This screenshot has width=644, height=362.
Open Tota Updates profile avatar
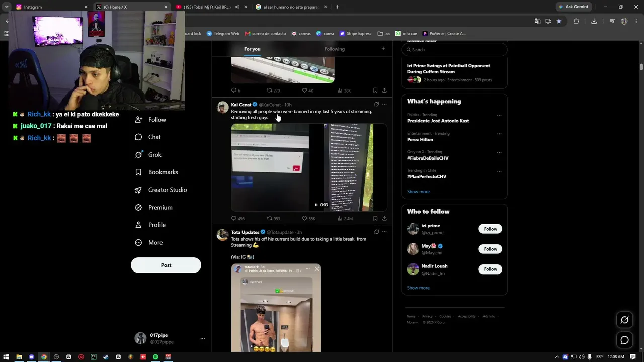pos(222,235)
